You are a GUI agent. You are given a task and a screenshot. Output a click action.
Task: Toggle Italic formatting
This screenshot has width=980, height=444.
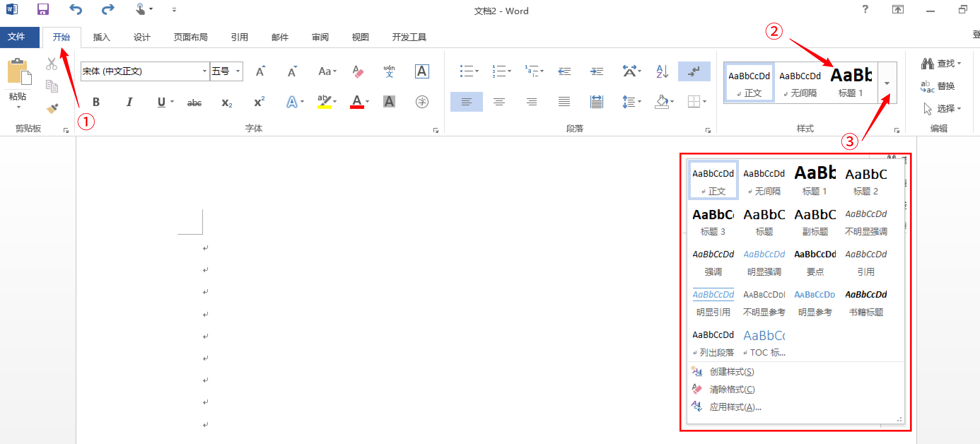pos(129,102)
